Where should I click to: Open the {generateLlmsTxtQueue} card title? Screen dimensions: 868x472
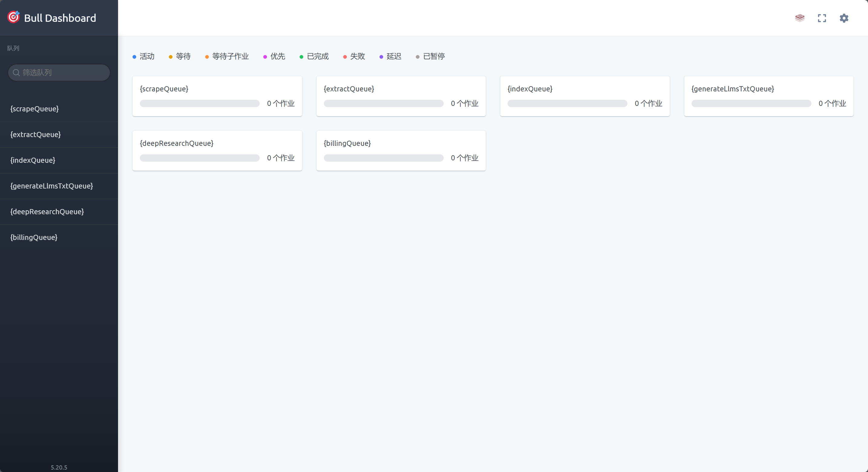point(732,89)
